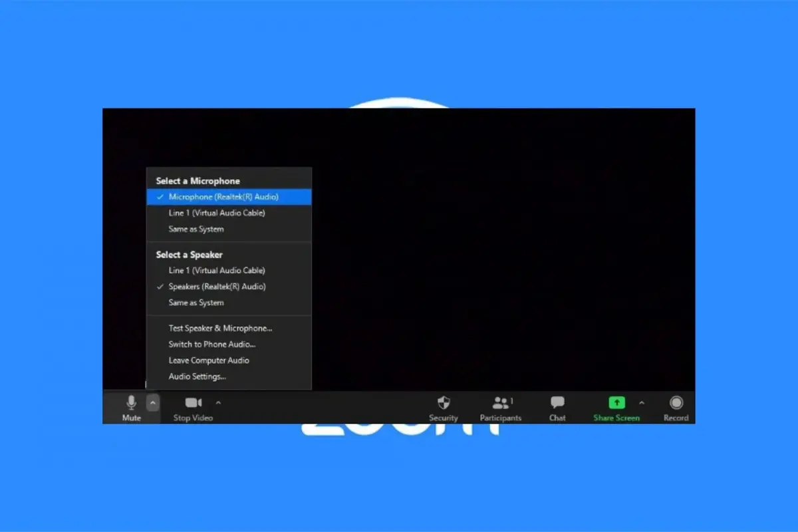
Task: Collapse the audio options arrow beside Mute
Action: coord(153,402)
